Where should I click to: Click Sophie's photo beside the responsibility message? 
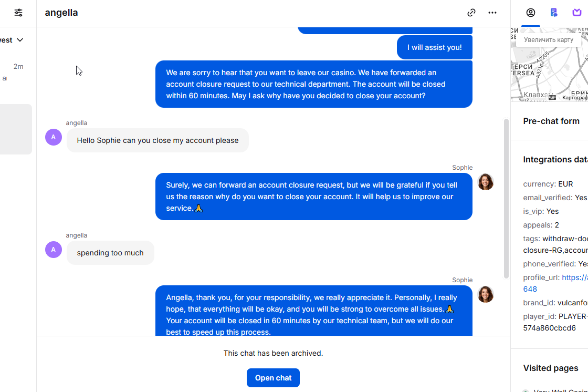(485, 295)
